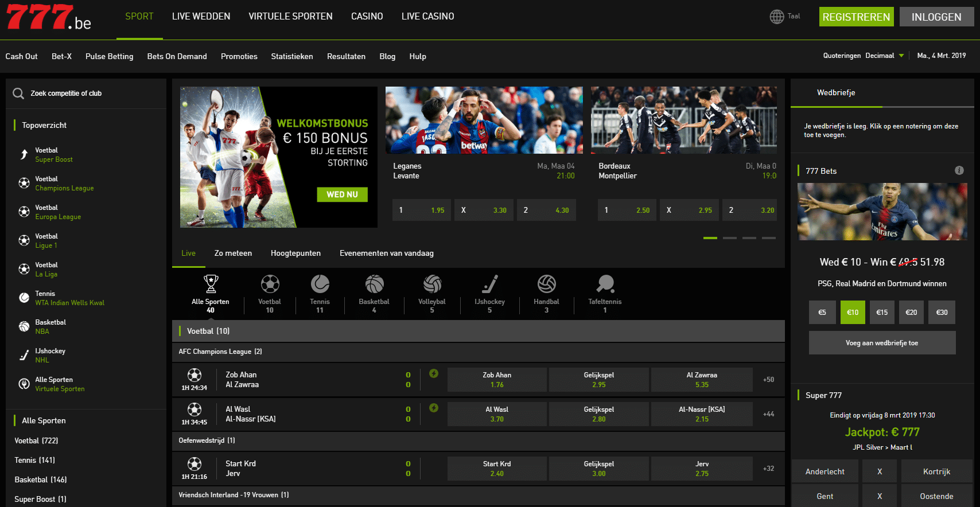Select Basketbal live filter icon
Viewport: 980px width, 507px height.
point(374,284)
